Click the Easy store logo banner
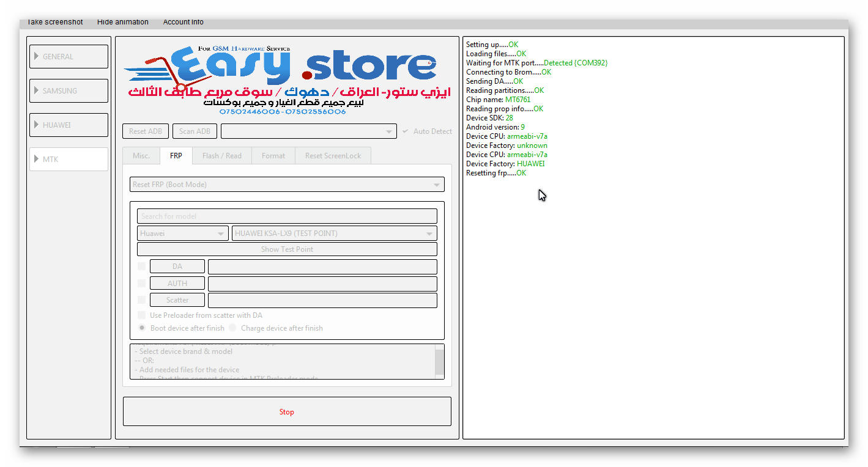This screenshot has width=868, height=467. tap(287, 79)
